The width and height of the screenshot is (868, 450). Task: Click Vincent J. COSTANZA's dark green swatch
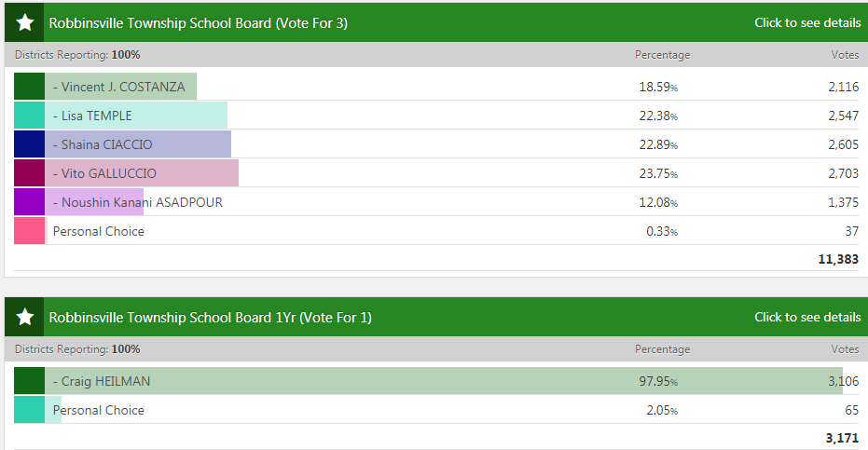(x=30, y=87)
